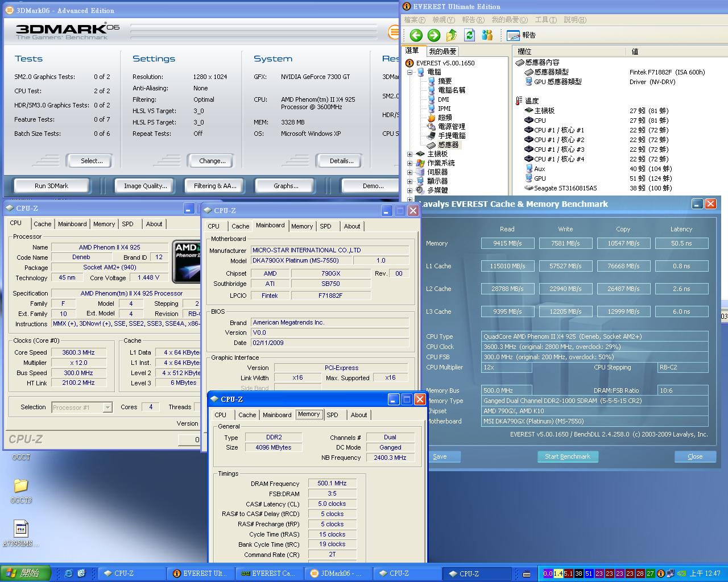Expand the 顯示器 node in EVEREST tree

pos(409,181)
